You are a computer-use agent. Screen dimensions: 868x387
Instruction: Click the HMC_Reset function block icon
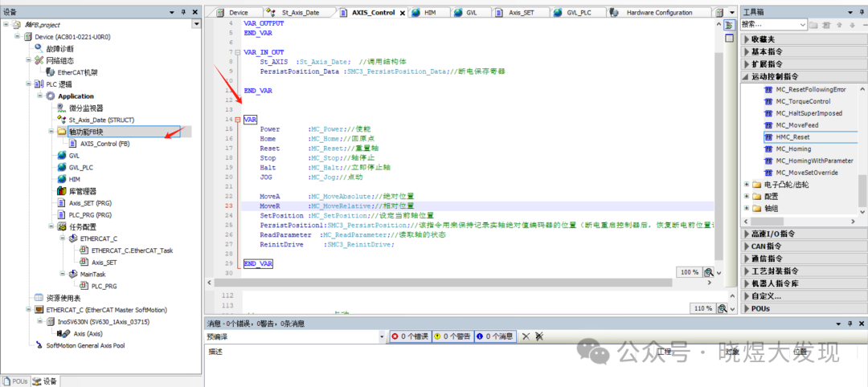(768, 137)
